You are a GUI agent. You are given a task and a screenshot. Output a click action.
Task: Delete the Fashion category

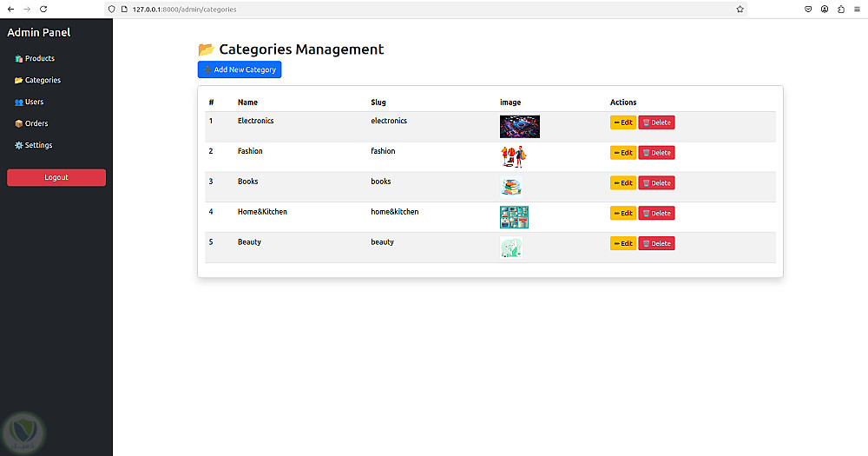[656, 153]
